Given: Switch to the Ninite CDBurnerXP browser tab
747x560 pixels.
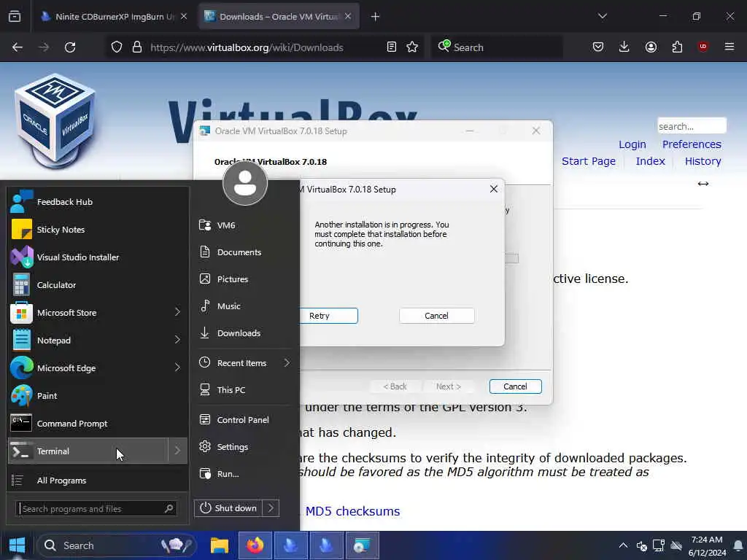Looking at the screenshot, I should tap(114, 17).
